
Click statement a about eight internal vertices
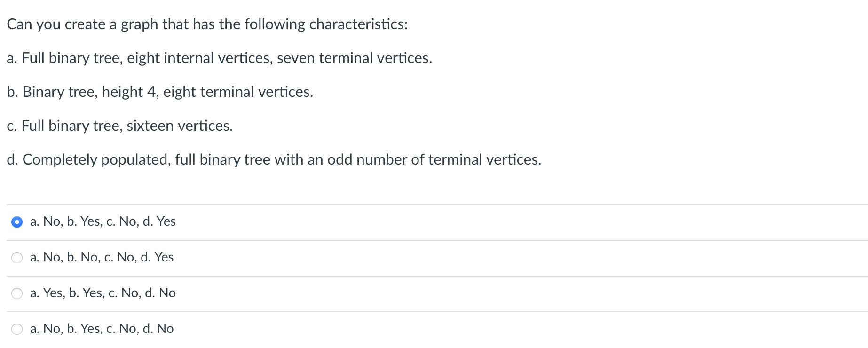pyautogui.click(x=219, y=58)
